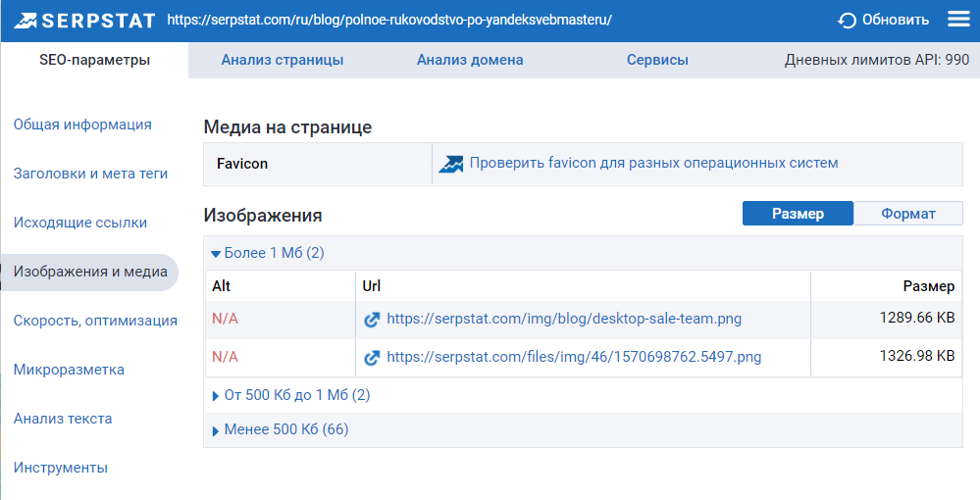Click the 'Url' column header
980x500 pixels.
coord(371,286)
